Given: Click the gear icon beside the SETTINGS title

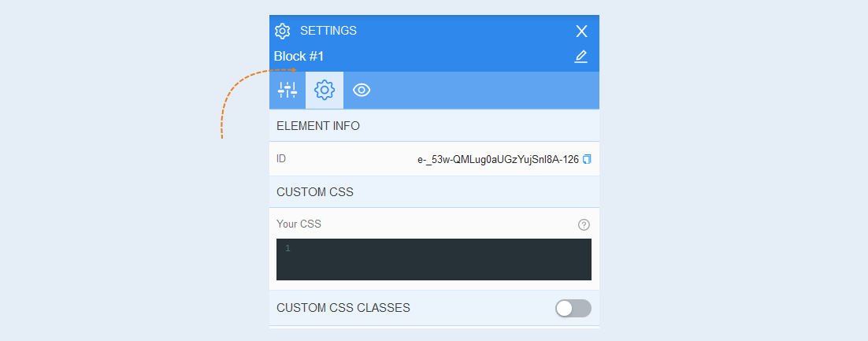Looking at the screenshot, I should click(x=282, y=31).
